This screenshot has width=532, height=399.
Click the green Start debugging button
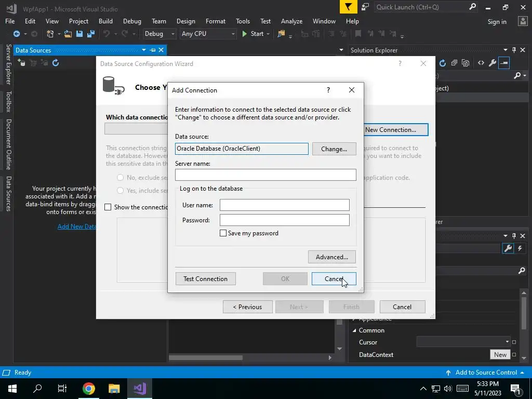point(253,34)
